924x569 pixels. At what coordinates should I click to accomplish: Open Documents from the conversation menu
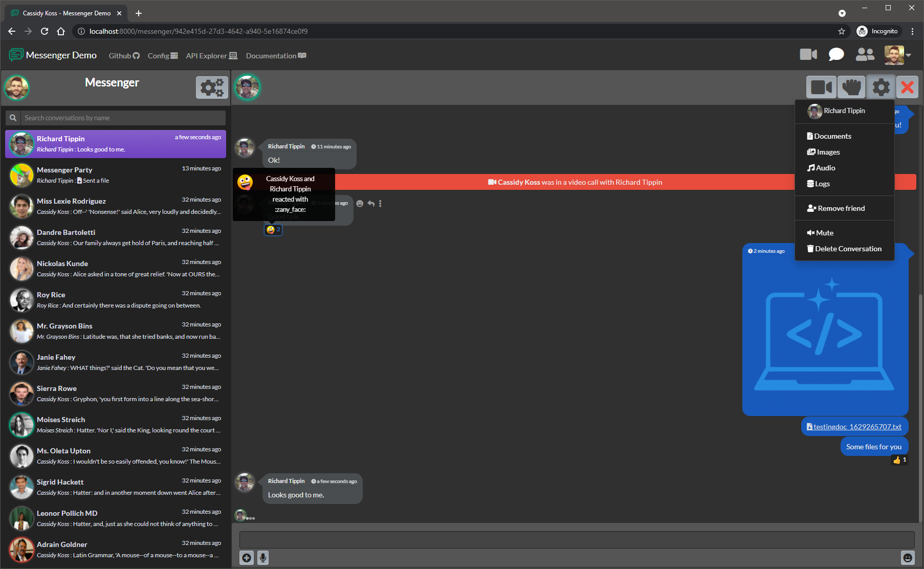coord(829,136)
